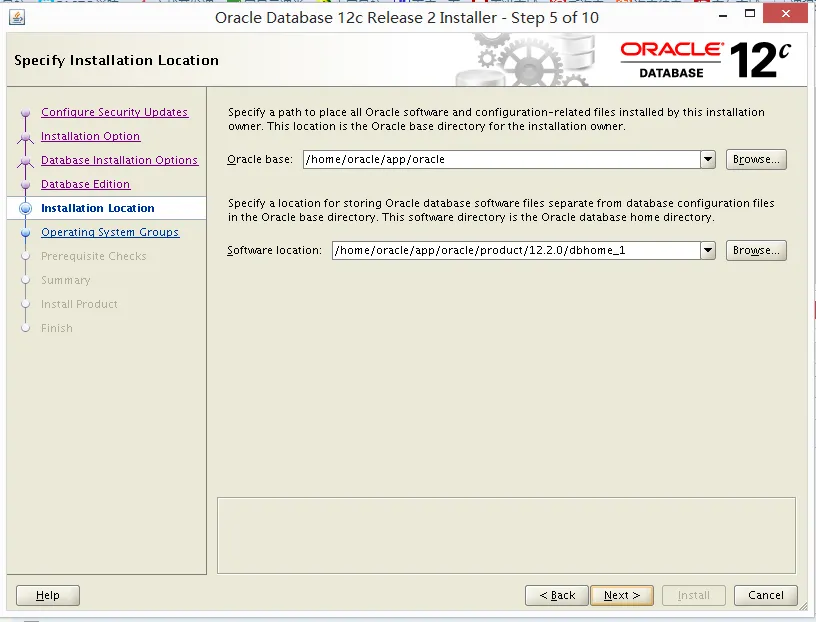Image resolution: width=816 pixels, height=622 pixels.
Task: Open the Software location dropdown arrow
Action: [708, 250]
